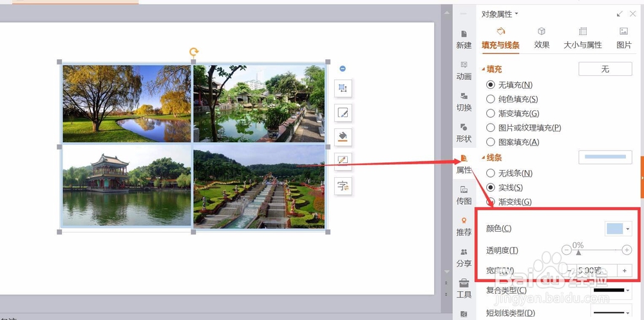Open the 传图 upload image sidebar panel
This screenshot has height=320, width=644.
464,196
